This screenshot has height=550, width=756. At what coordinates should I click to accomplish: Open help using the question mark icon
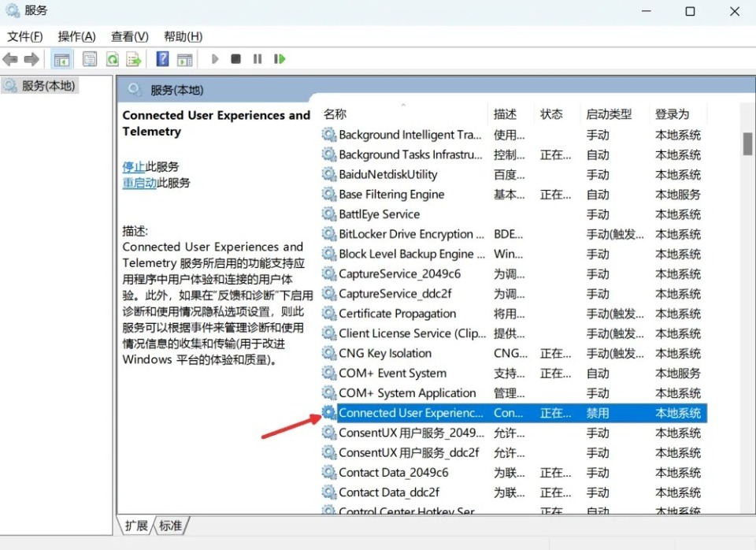pyautogui.click(x=161, y=58)
